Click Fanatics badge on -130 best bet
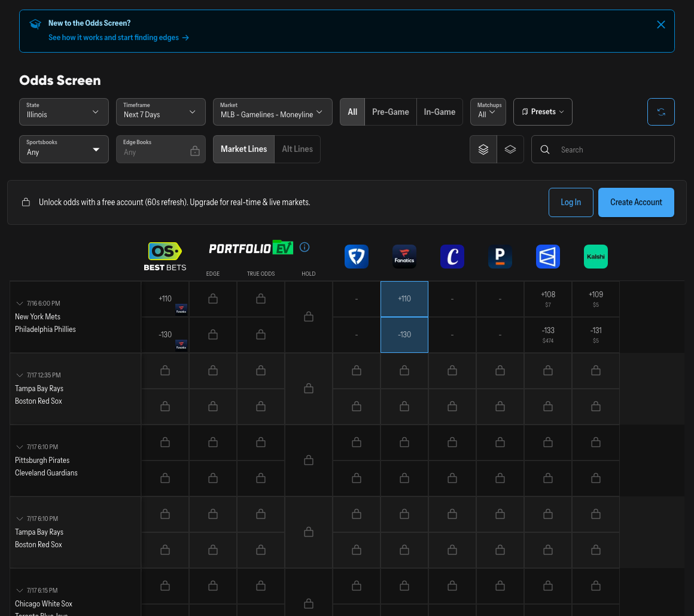This screenshot has height=616, width=694. click(181, 345)
